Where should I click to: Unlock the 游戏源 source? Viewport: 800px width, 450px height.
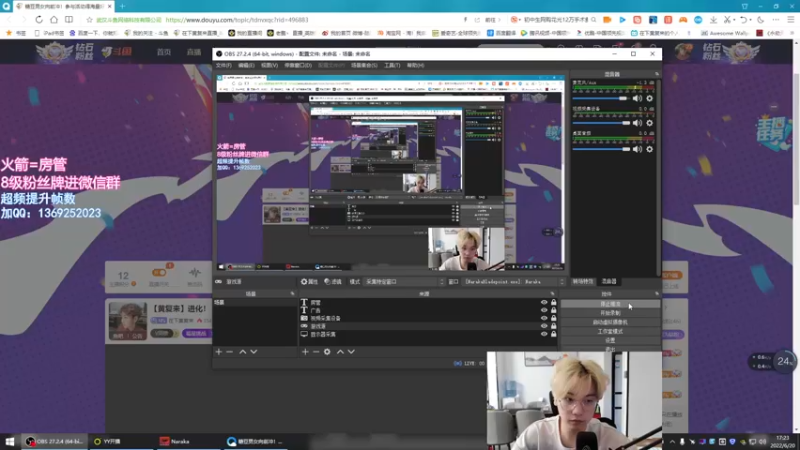point(554,326)
